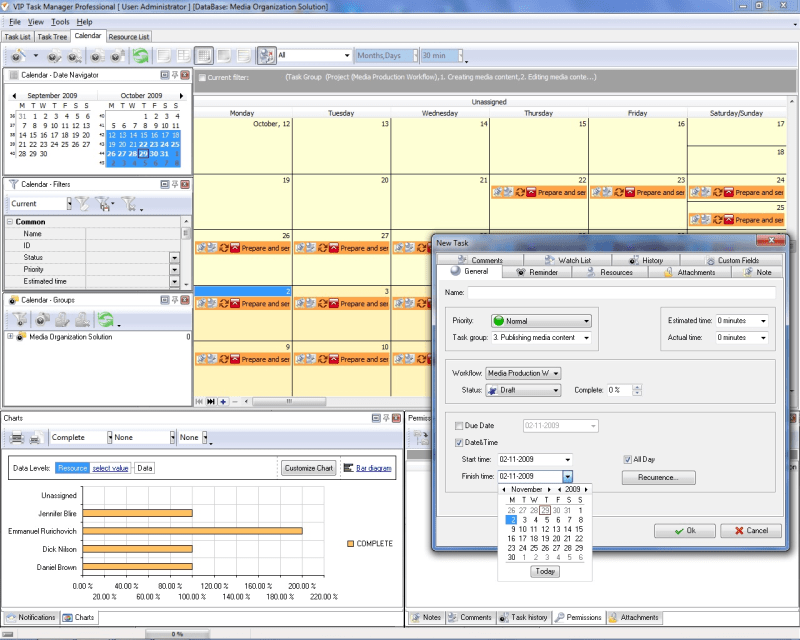Open the Task group dropdown
This screenshot has width=800, height=640.
(586, 338)
